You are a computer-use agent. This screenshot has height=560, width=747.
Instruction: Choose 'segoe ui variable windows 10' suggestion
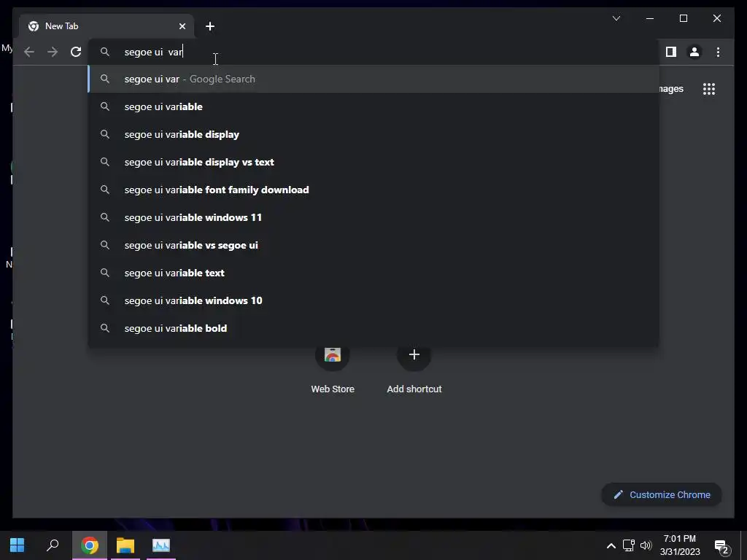tap(373, 300)
